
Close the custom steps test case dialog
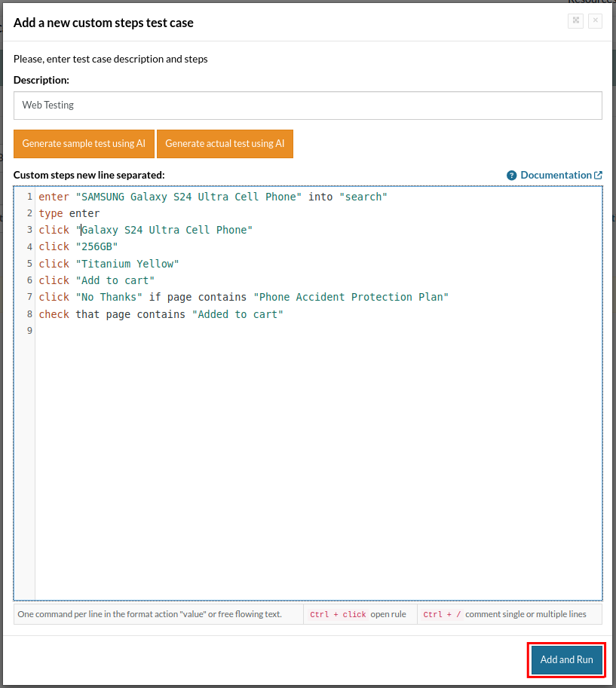coord(595,21)
